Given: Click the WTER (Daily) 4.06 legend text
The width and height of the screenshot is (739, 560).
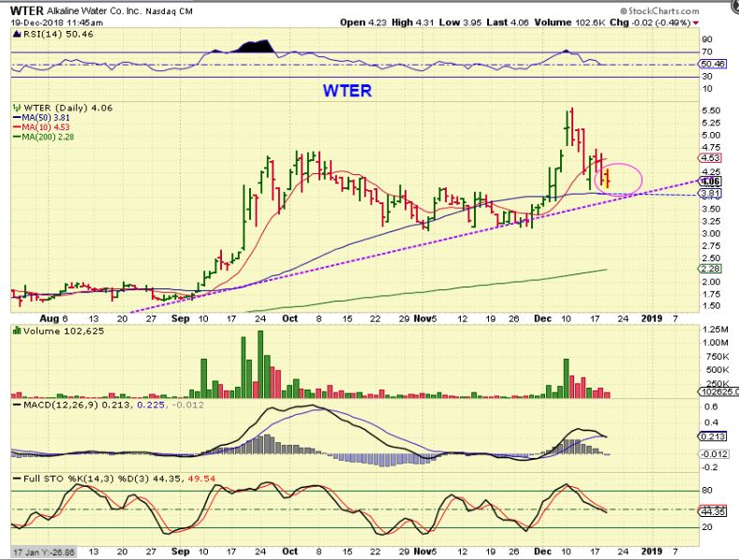Looking at the screenshot, I should [x=68, y=108].
